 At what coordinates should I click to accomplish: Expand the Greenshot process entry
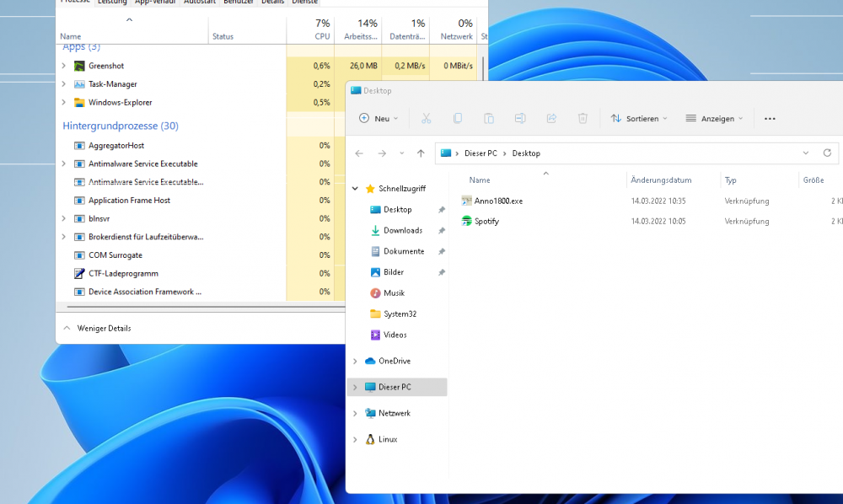pyautogui.click(x=64, y=66)
